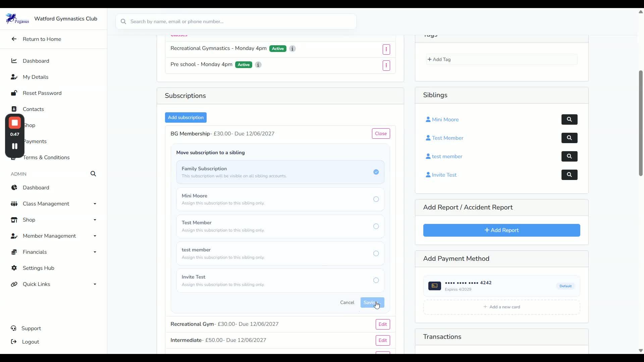View sibling Invite Test with magnifier button
The height and width of the screenshot is (362, 644).
point(569,175)
